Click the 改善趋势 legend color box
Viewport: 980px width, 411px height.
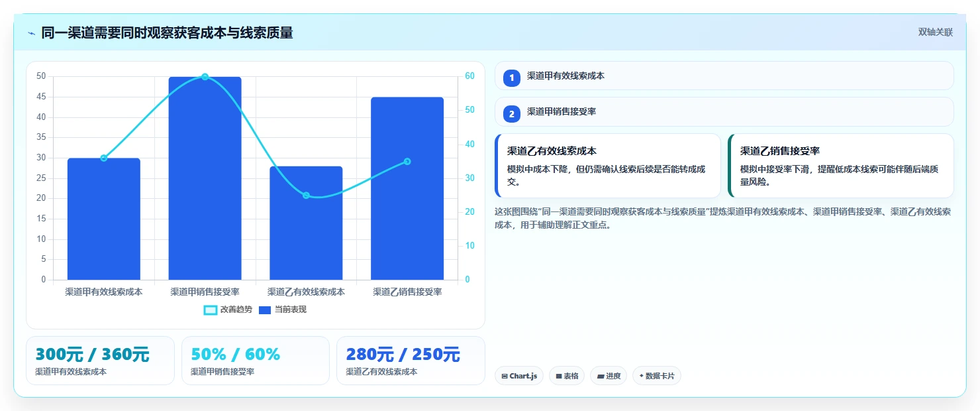[x=210, y=310]
